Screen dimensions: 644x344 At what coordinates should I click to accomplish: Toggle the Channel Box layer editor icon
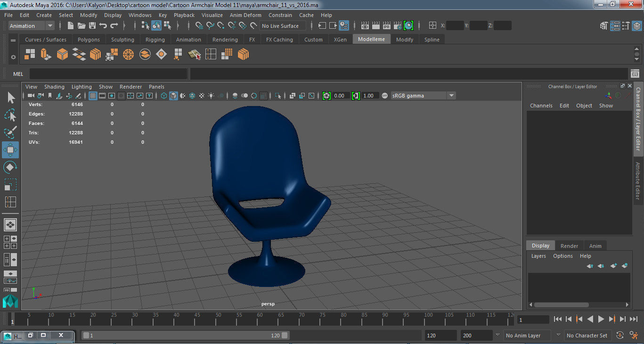point(636,26)
